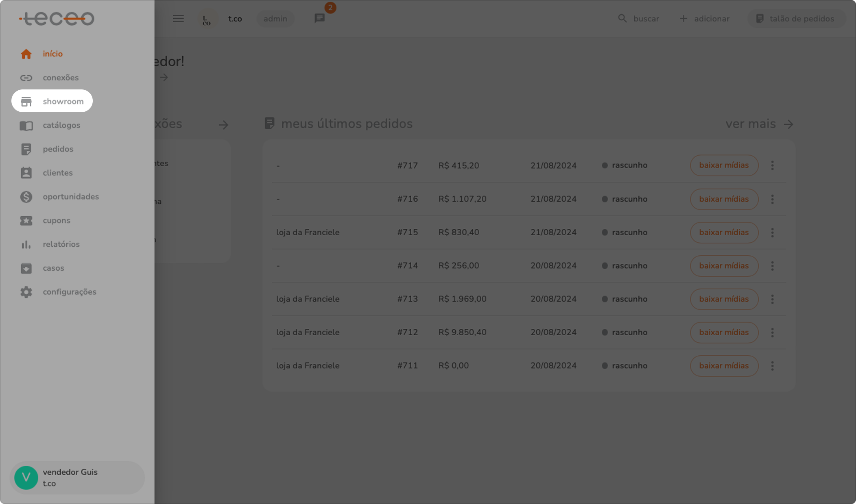Screen dimensions: 856x504
Task: Open relatórios bar chart icon
Action: tap(26, 244)
